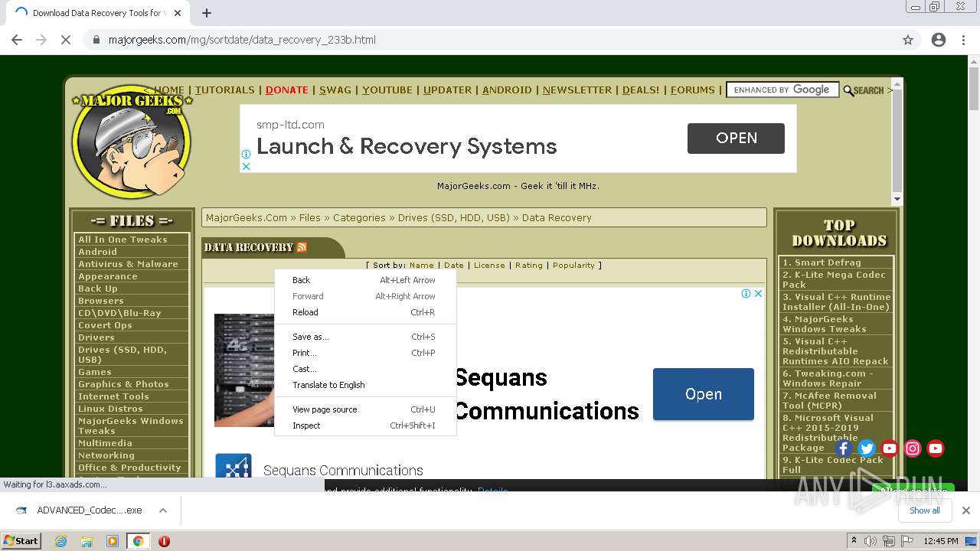The image size is (980, 551).
Task: Open the Data Recovery RSS feed icon
Action: point(302,247)
